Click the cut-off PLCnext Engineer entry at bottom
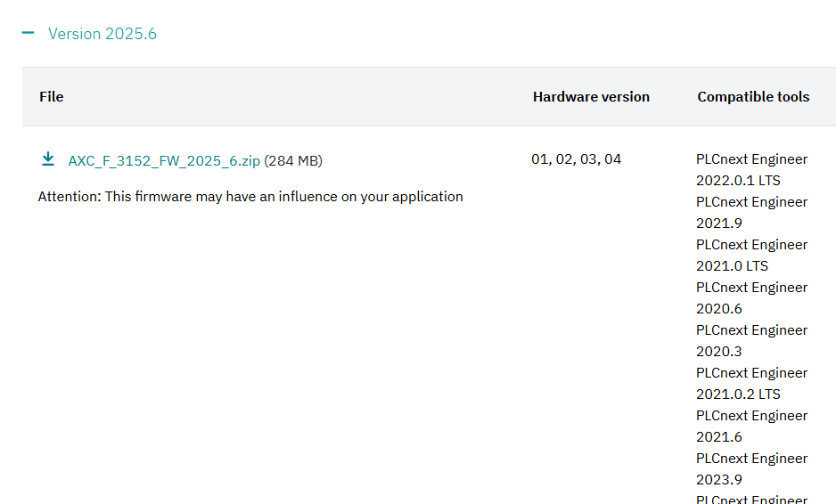 pyautogui.click(x=751, y=499)
